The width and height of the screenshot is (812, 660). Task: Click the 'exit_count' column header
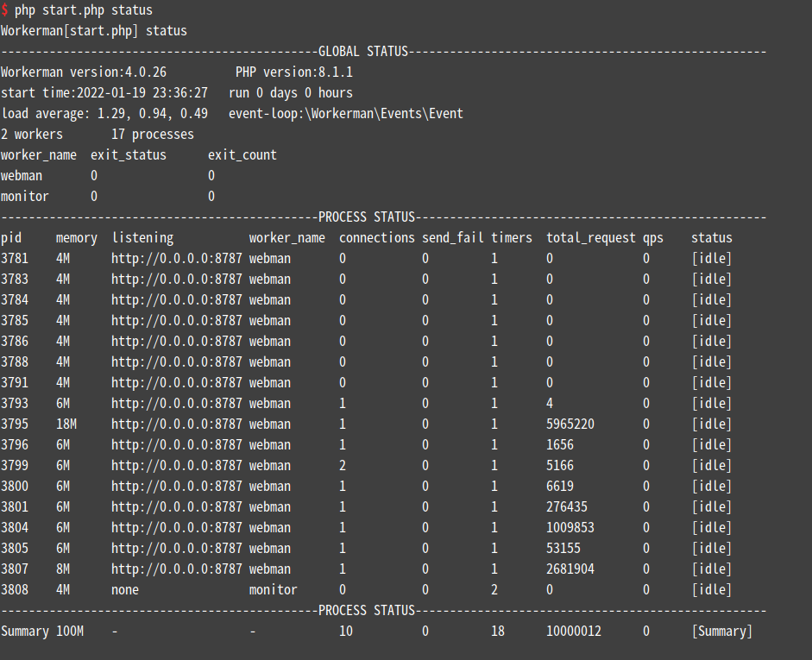click(242, 155)
